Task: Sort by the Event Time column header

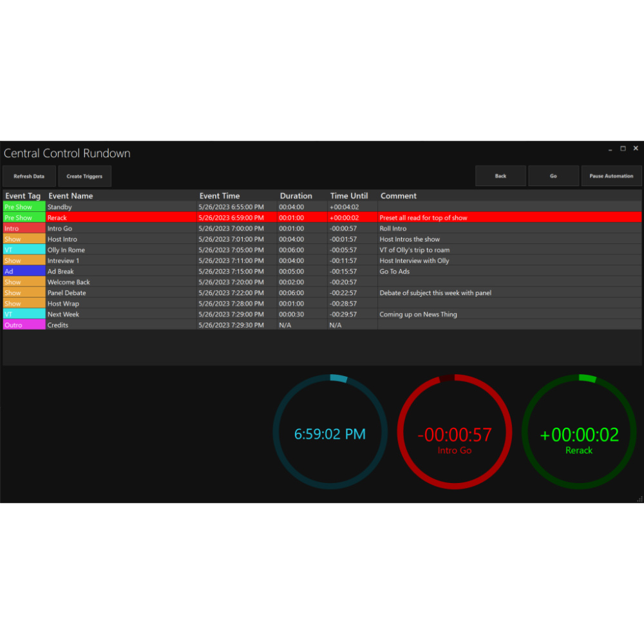Action: click(x=220, y=196)
